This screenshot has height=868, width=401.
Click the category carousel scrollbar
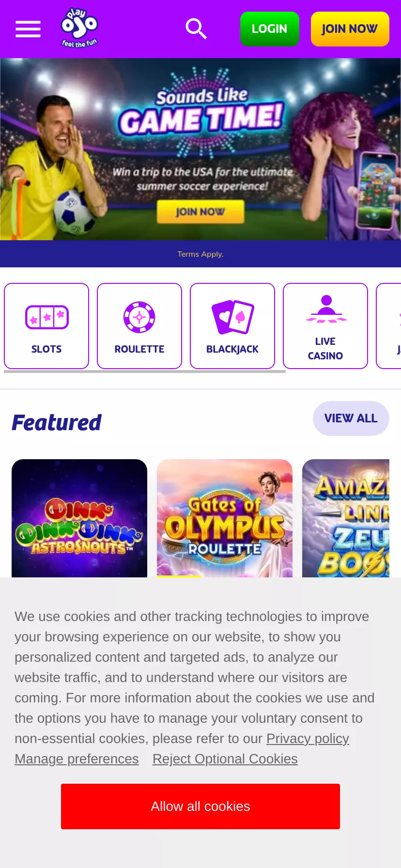(x=145, y=372)
